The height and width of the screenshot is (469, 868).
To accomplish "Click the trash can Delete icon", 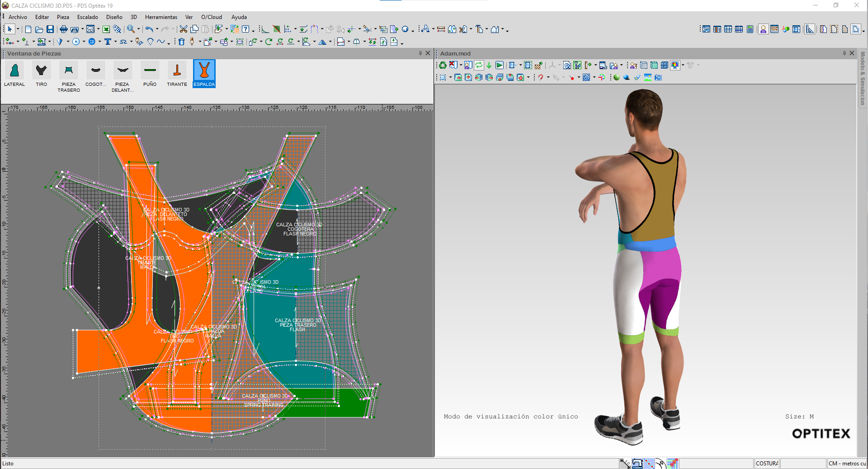I will coord(181,42).
